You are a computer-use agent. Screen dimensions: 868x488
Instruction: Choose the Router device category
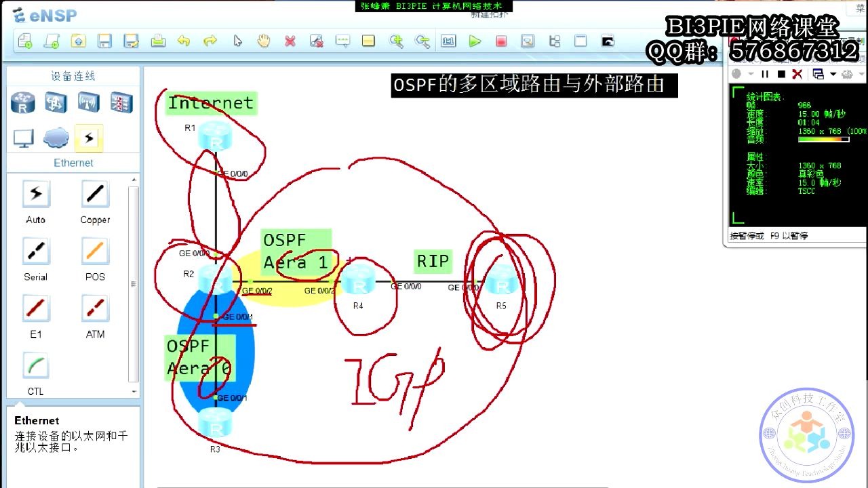point(23,102)
